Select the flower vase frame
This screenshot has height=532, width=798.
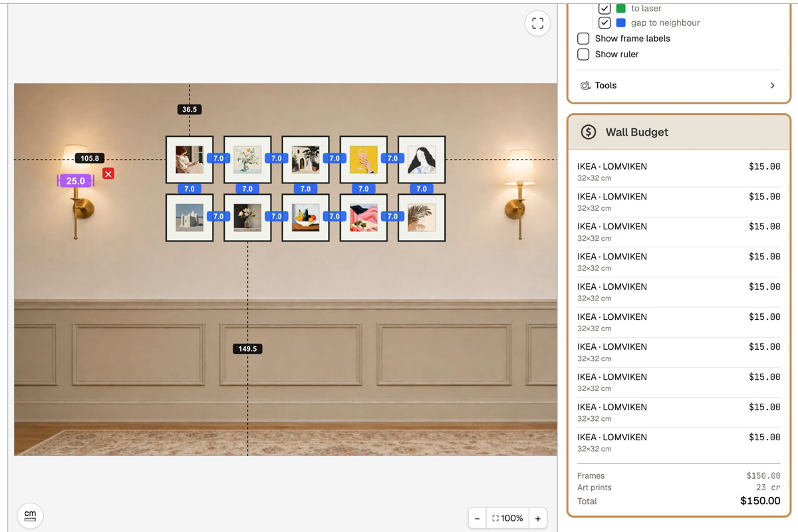(247, 160)
